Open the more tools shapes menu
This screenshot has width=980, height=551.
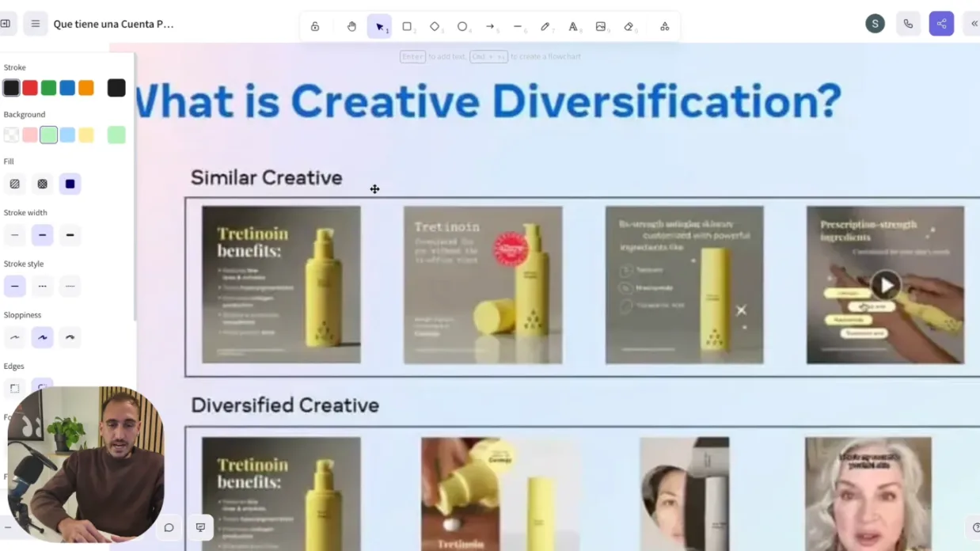(664, 26)
